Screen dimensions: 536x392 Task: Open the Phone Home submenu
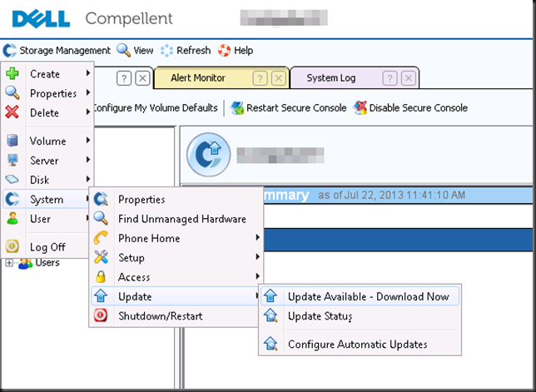pos(176,238)
